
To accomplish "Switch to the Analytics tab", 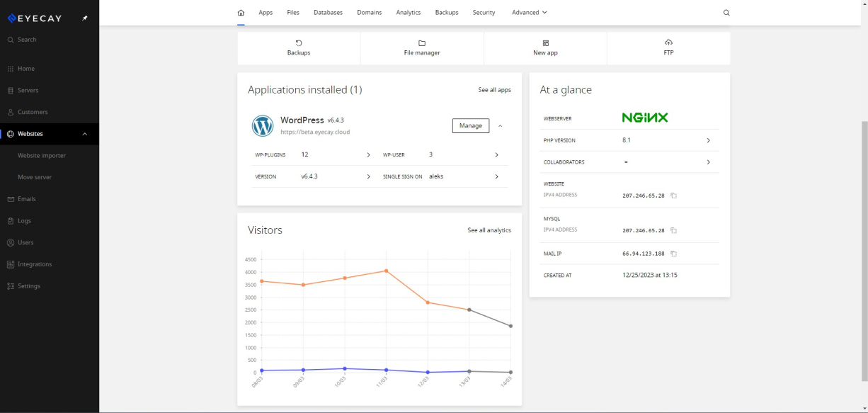I will point(409,13).
